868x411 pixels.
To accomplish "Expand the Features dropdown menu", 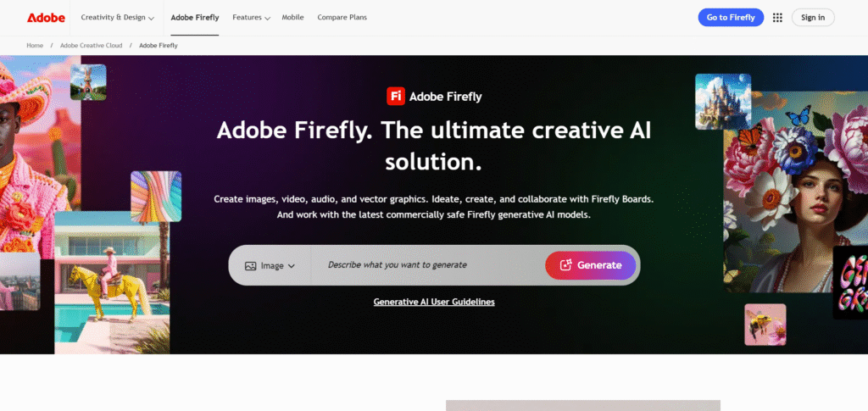I will pyautogui.click(x=251, y=17).
